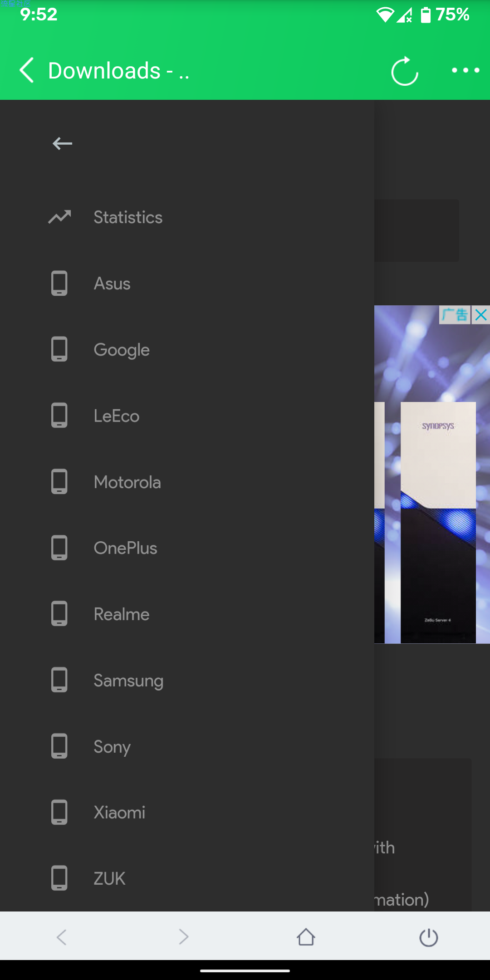Go back using the header chevron

click(x=27, y=70)
